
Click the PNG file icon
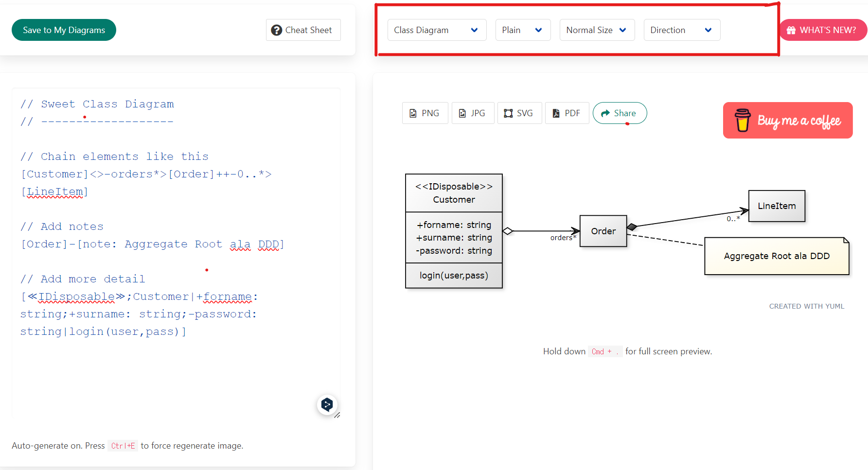pos(413,113)
